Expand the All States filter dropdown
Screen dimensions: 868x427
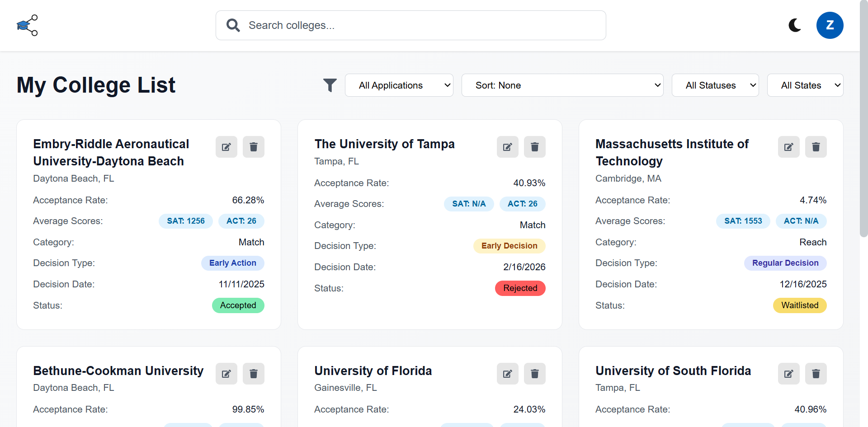(x=805, y=85)
